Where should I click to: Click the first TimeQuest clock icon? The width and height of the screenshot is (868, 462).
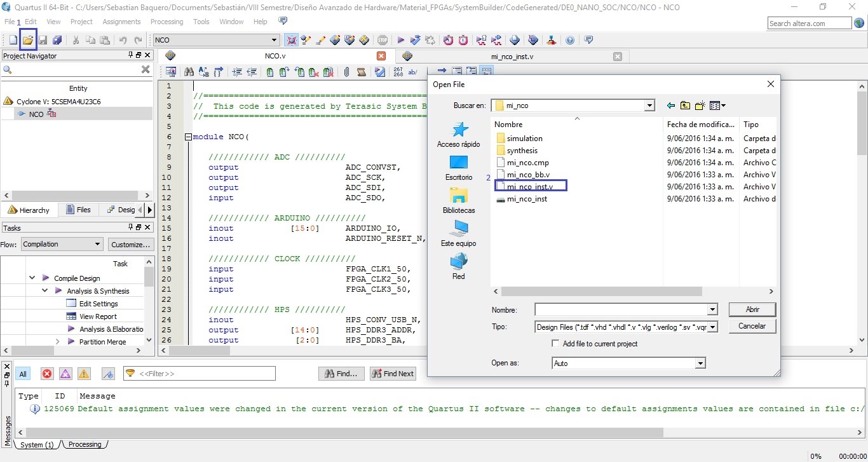pyautogui.click(x=449, y=40)
